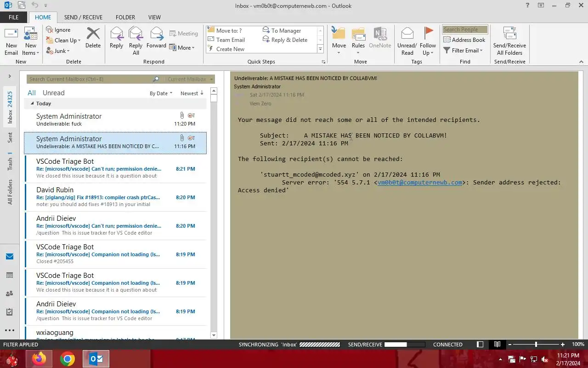Click the Ignore conversation button
The image size is (588, 368).
pos(58,30)
